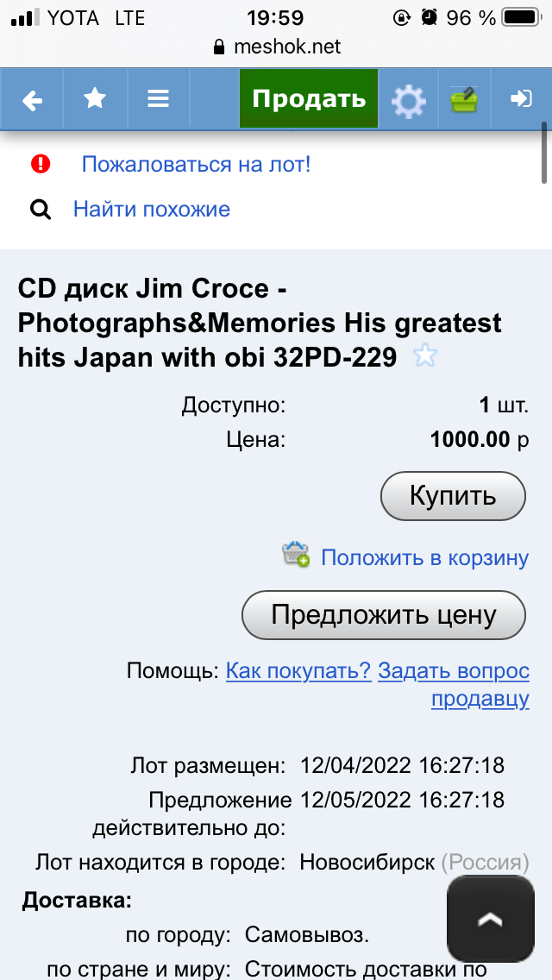Open Пожаловаться на лот! link

click(197, 165)
